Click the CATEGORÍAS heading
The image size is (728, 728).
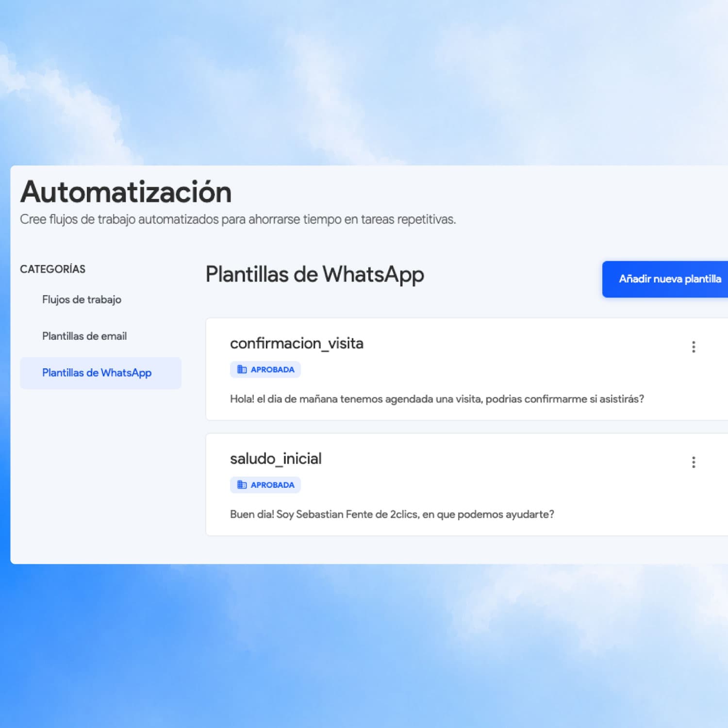52,269
